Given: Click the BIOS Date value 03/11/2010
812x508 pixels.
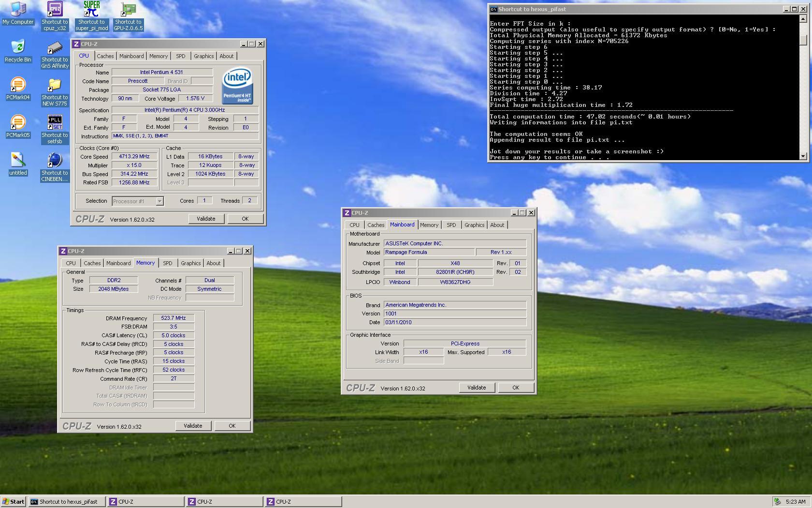Looking at the screenshot, I should 455,322.
